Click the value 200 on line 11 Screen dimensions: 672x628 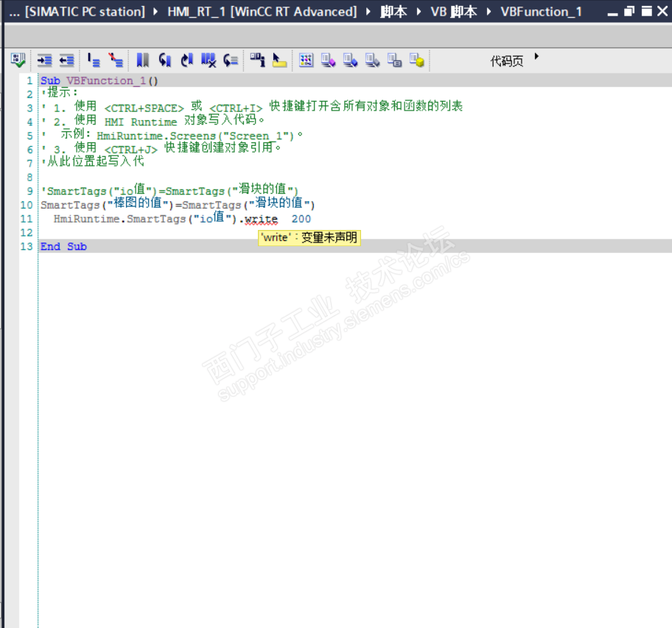(x=301, y=219)
